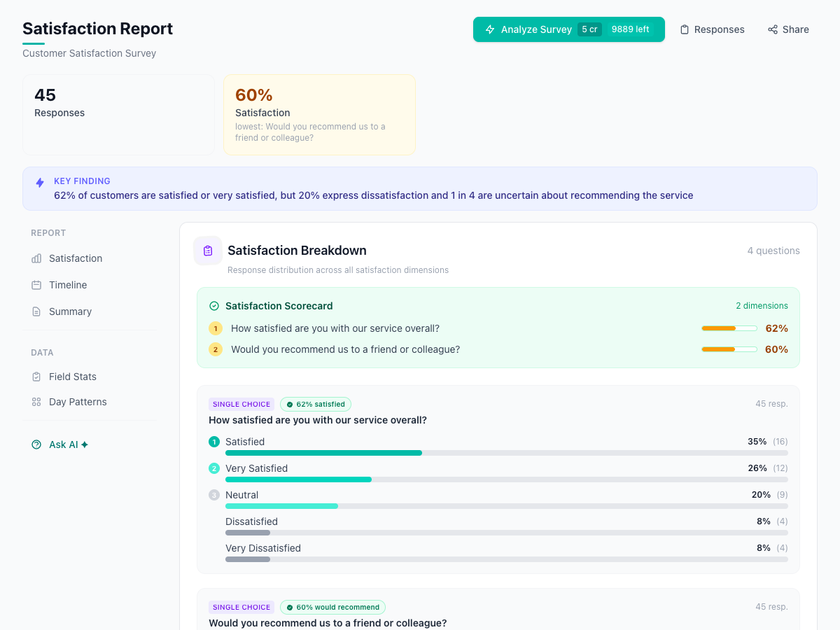The image size is (840, 630).
Task: Select the Day Patterns grid icon
Action: pos(36,402)
